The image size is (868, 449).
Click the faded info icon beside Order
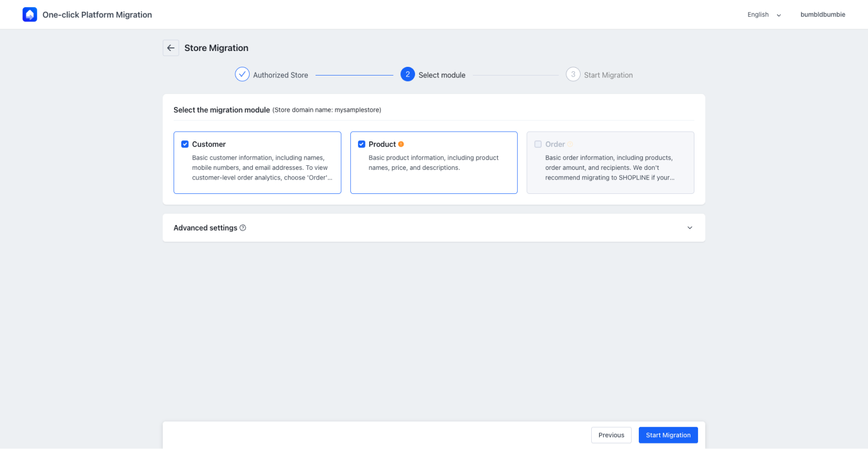[x=570, y=144]
